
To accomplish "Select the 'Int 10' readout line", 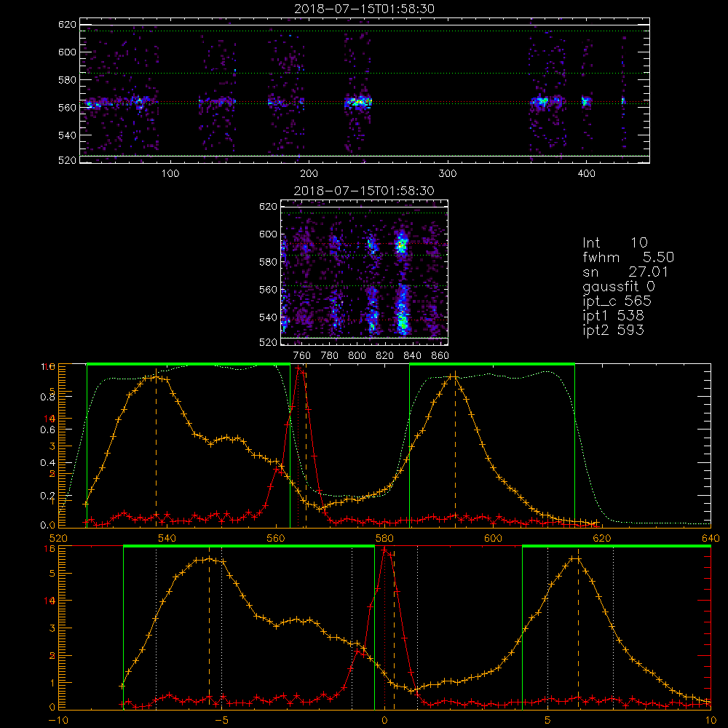I will click(x=614, y=243).
